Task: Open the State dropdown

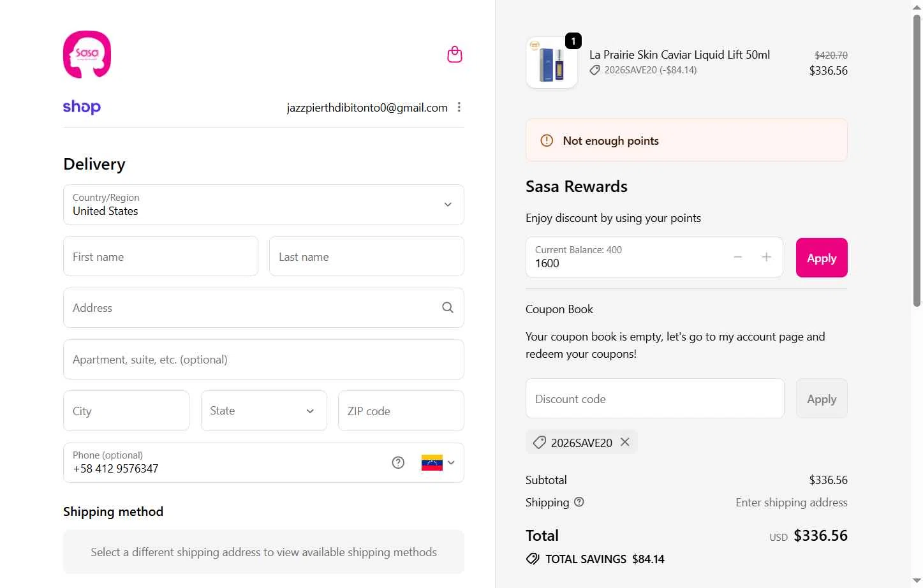Action: click(263, 411)
